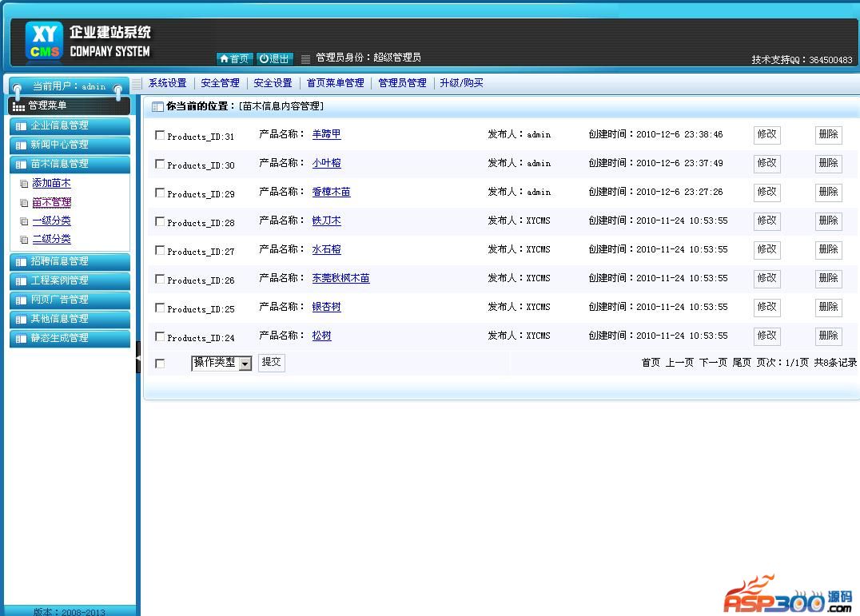Viewport: 860px width, 616px height.
Task: Expand the 企业信息管理 sidebar section
Action: coord(70,125)
